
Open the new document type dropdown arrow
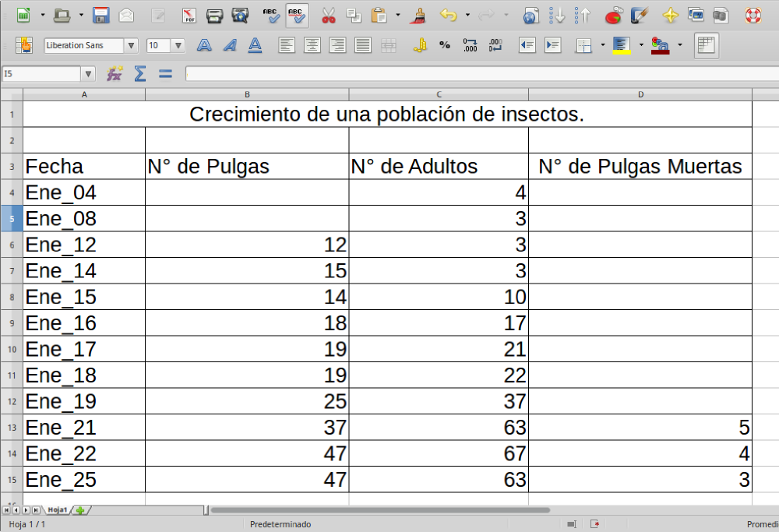(x=43, y=16)
